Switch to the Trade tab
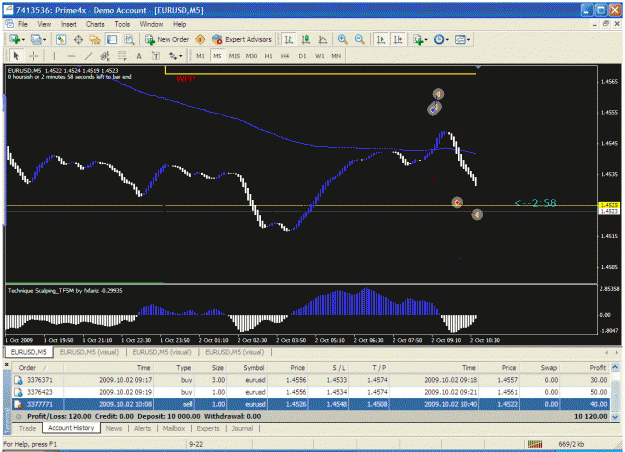The width and height of the screenshot is (625, 452). tap(27, 428)
